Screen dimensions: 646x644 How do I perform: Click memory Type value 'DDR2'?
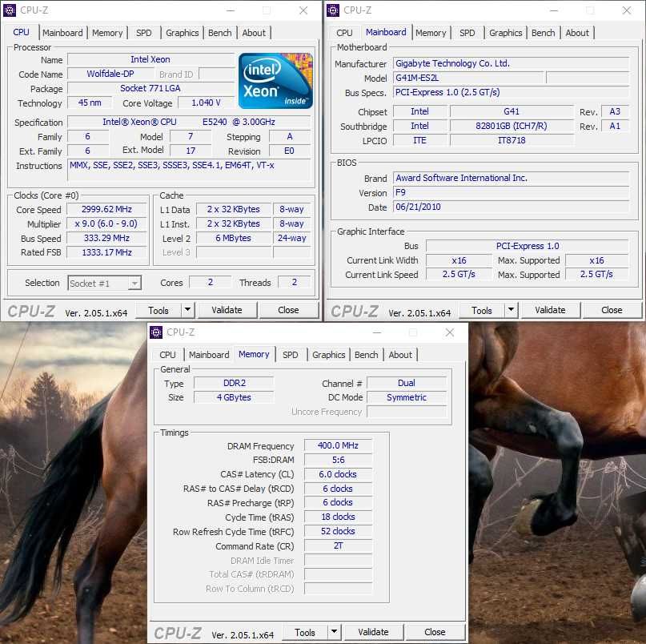[234, 383]
